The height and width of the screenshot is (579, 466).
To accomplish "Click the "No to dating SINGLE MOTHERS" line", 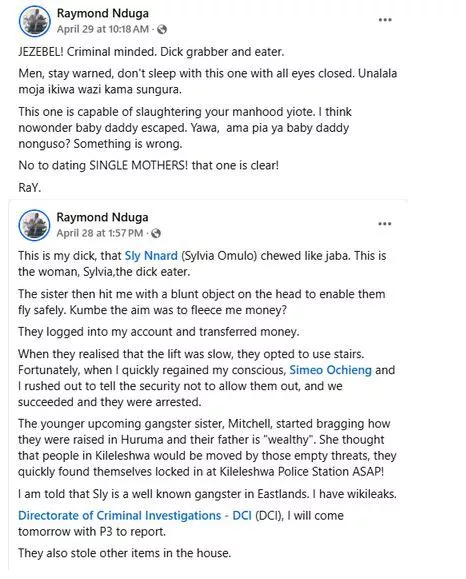I will coord(148,165).
